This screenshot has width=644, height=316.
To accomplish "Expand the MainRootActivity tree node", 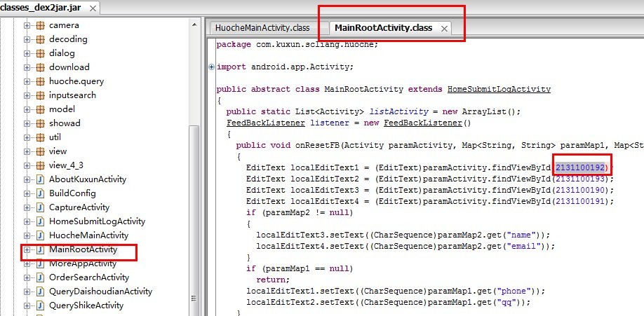I will 28,249.
